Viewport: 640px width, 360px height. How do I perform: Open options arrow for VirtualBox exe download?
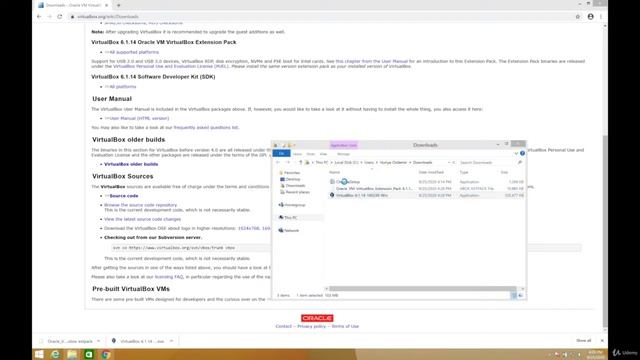171,341
